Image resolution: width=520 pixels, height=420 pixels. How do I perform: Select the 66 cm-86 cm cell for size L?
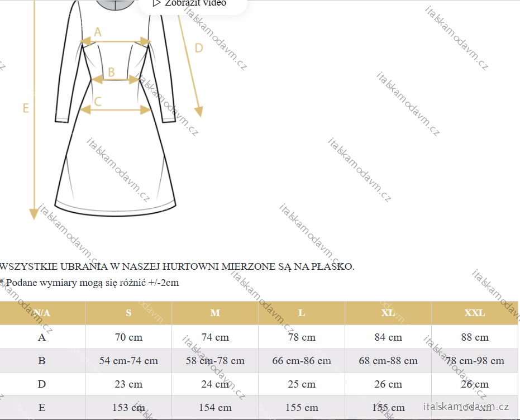[302, 361]
